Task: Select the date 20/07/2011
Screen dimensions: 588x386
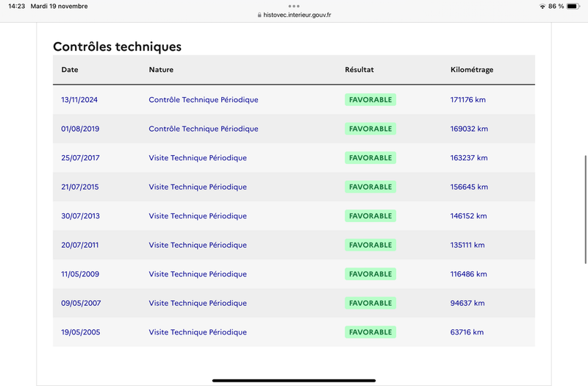Action: click(x=80, y=245)
